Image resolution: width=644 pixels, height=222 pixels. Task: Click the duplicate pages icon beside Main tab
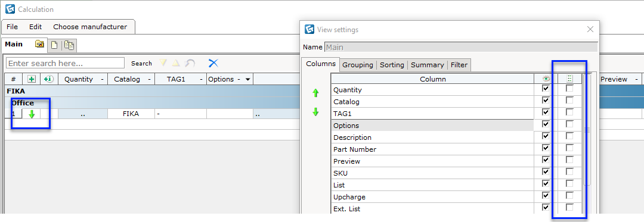click(69, 45)
